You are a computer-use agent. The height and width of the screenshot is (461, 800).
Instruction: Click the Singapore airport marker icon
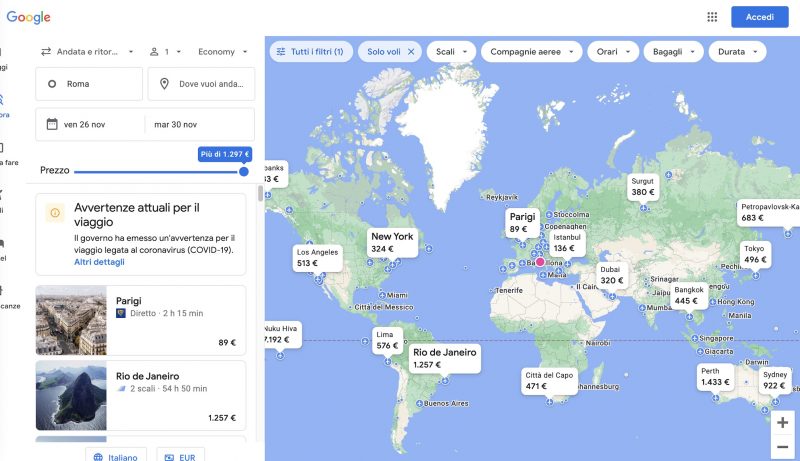694,338
